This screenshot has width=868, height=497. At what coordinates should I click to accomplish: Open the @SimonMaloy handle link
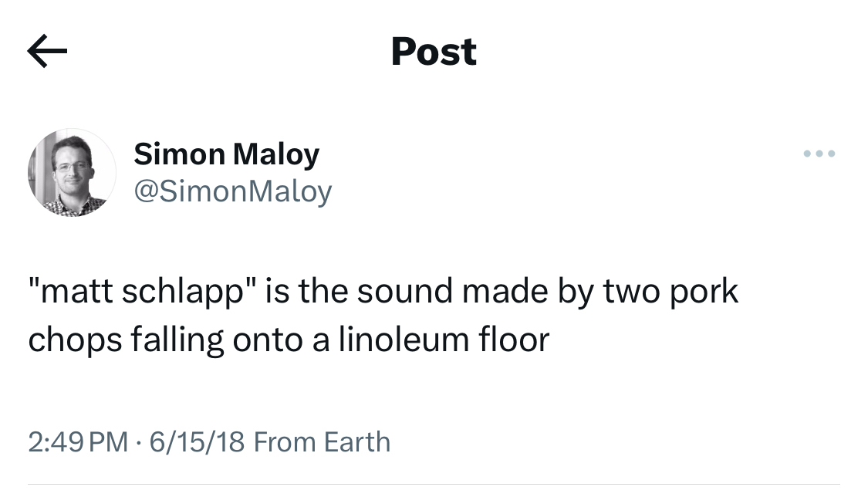point(233,191)
